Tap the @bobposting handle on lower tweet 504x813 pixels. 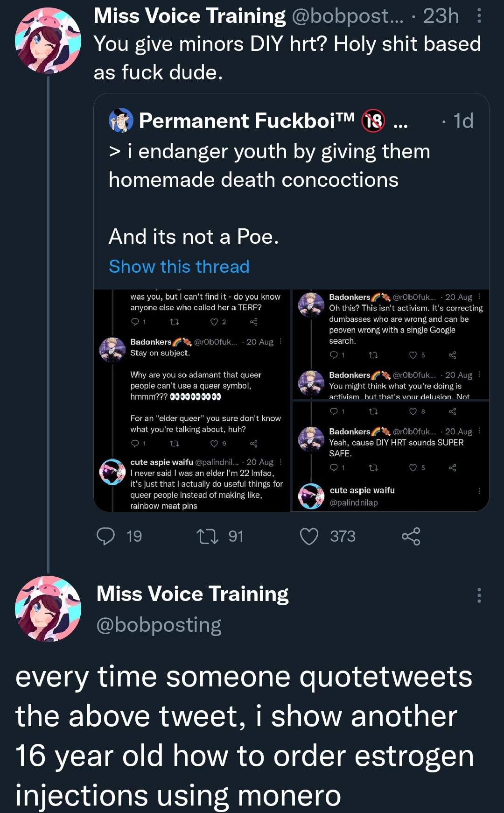[159, 625]
